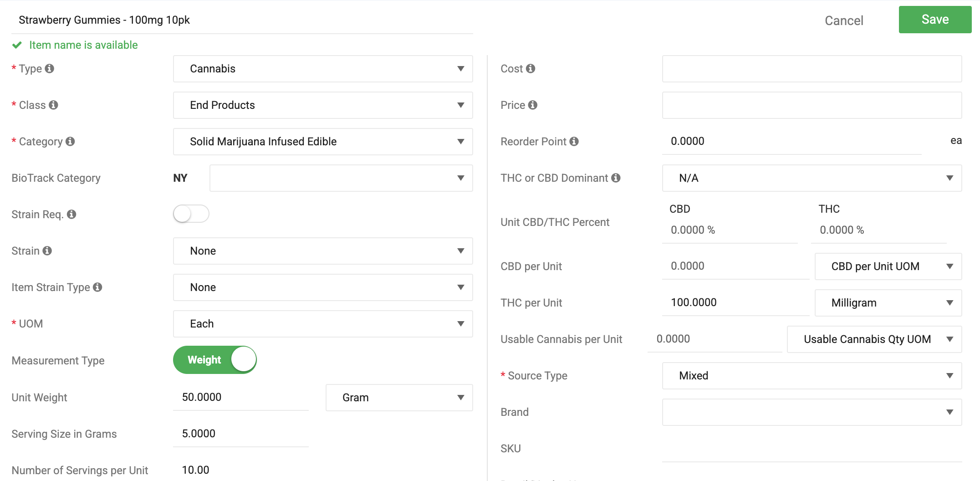Open the THC per Unit Milligram dropdown
This screenshot has width=980, height=481.
888,303
